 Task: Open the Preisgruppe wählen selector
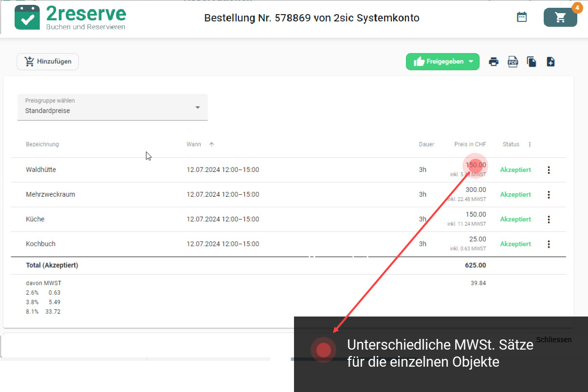tap(112, 107)
